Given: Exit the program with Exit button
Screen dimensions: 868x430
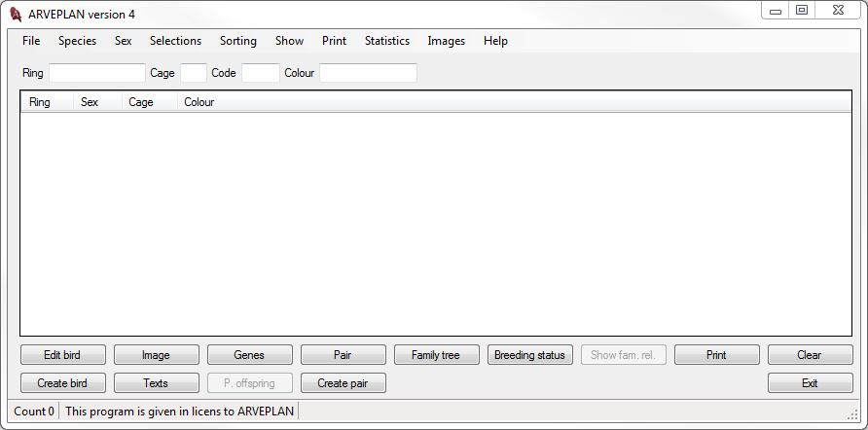Looking at the screenshot, I should [811, 383].
